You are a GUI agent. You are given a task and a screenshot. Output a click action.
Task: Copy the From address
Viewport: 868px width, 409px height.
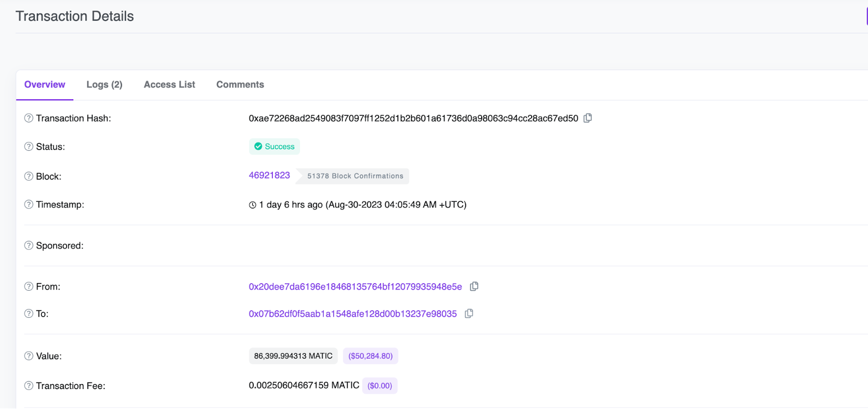click(x=474, y=286)
